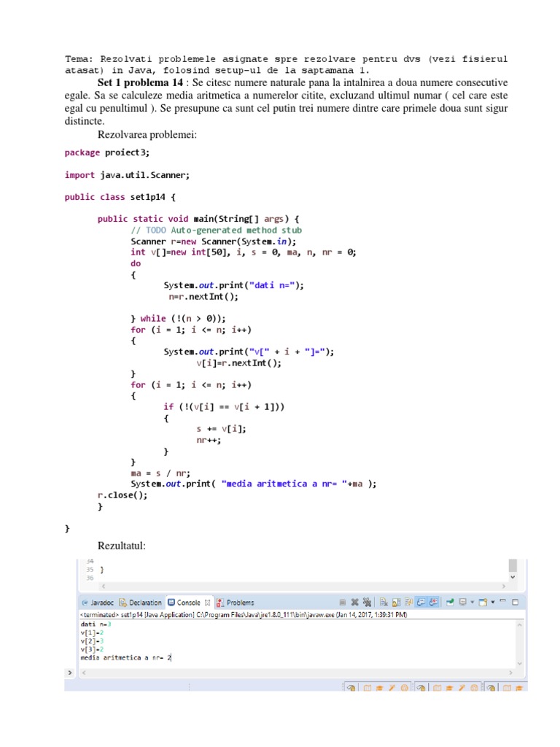The height and width of the screenshot is (747, 560).
Task: Close the Console tab with its X
Action: coord(207,603)
